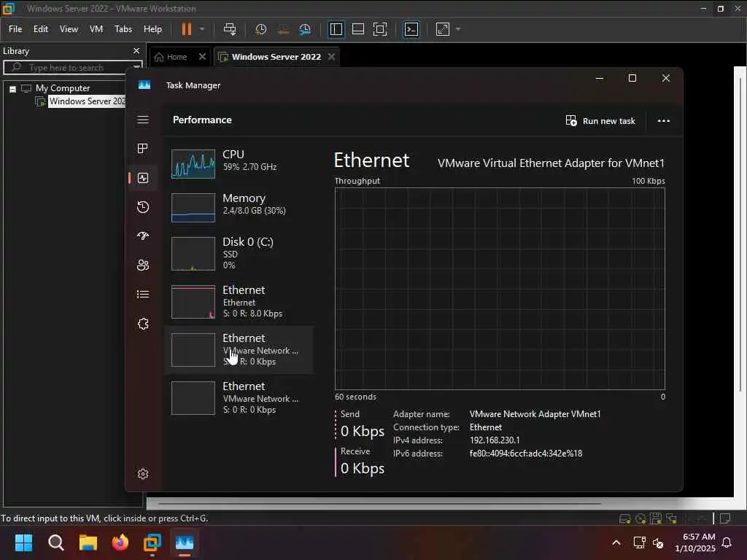Image resolution: width=747 pixels, height=560 pixels.
Task: Open the Details page icon
Action: click(x=143, y=295)
